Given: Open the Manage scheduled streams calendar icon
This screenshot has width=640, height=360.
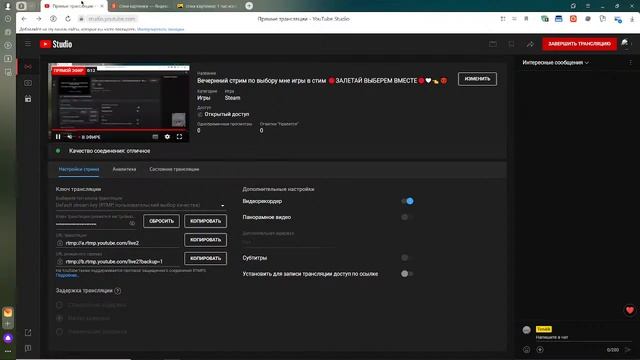Looking at the screenshot, I should (x=28, y=99).
